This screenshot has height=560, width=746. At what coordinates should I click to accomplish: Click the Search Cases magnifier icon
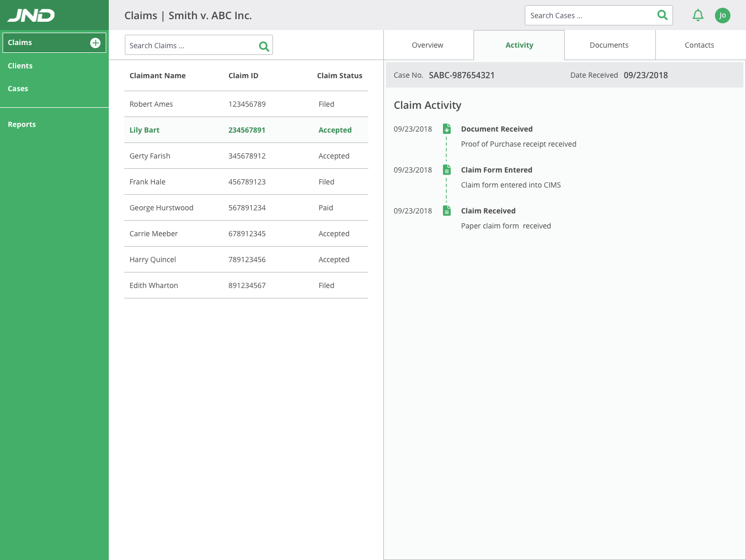[x=662, y=16]
